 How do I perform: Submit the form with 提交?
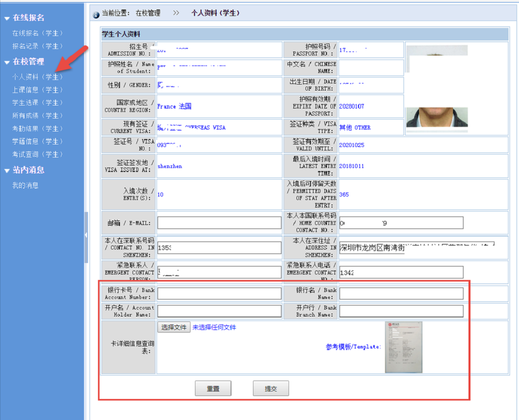(x=270, y=388)
